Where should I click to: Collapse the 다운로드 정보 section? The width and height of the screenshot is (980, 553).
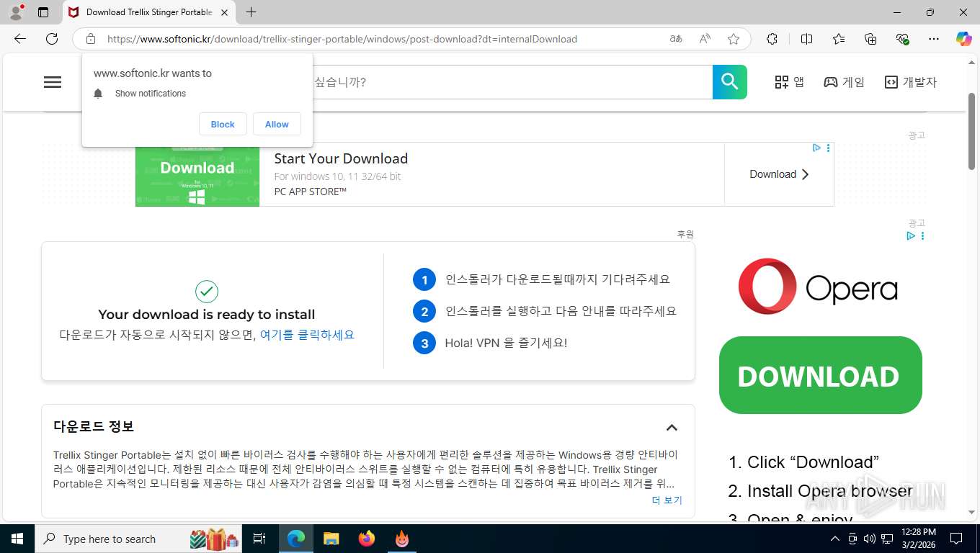[672, 427]
